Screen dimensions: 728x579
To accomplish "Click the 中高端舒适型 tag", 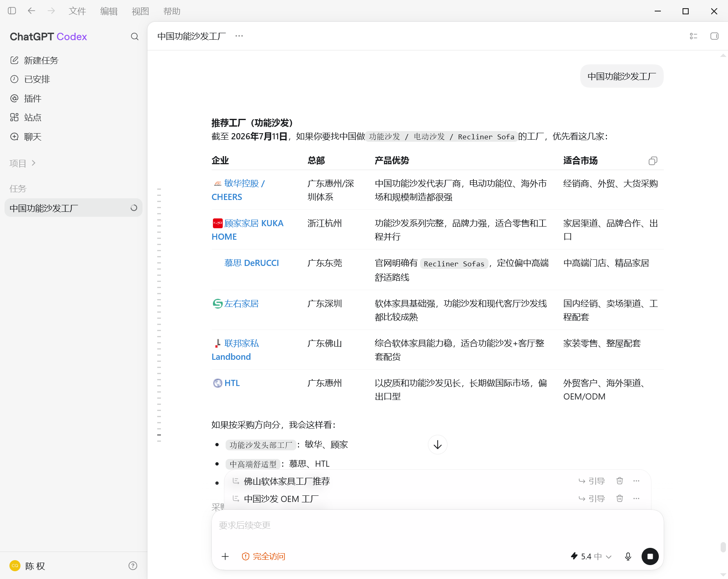I will pyautogui.click(x=253, y=464).
